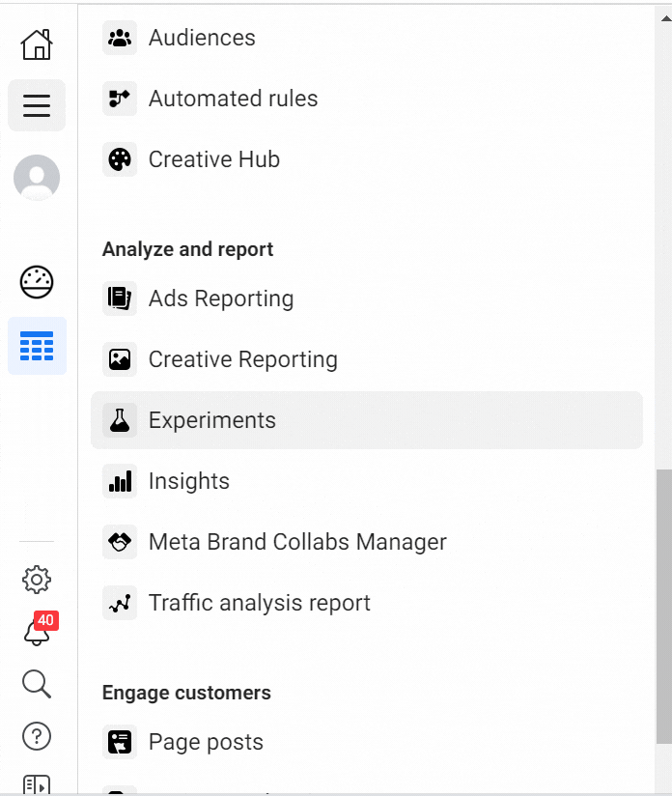Toggle the hamburger menu button
The image size is (672, 796).
(x=37, y=105)
